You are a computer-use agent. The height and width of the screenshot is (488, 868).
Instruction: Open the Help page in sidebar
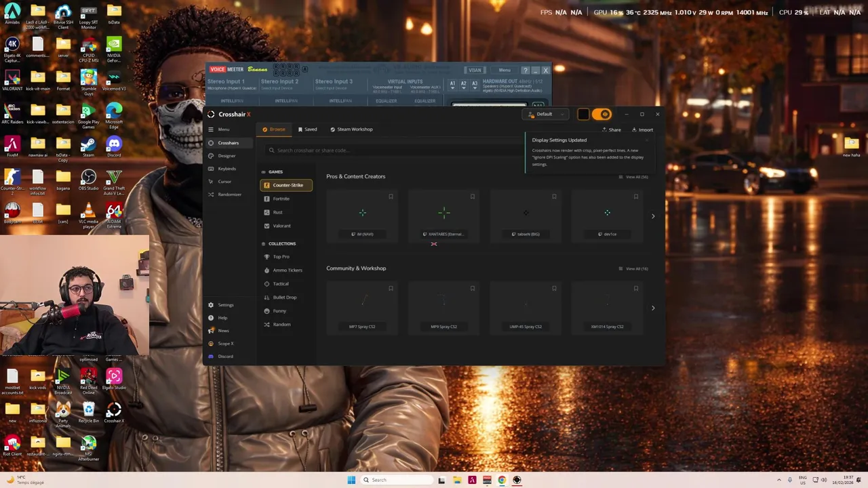point(222,318)
